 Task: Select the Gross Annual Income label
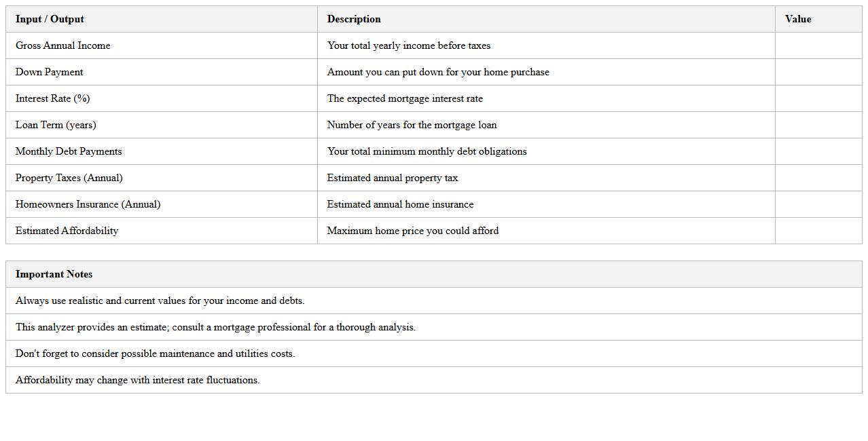[62, 45]
